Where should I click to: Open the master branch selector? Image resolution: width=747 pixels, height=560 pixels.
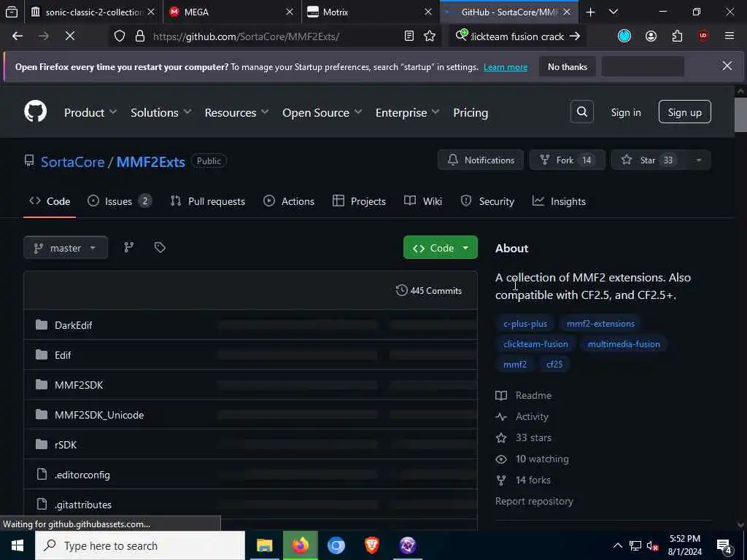tap(65, 248)
